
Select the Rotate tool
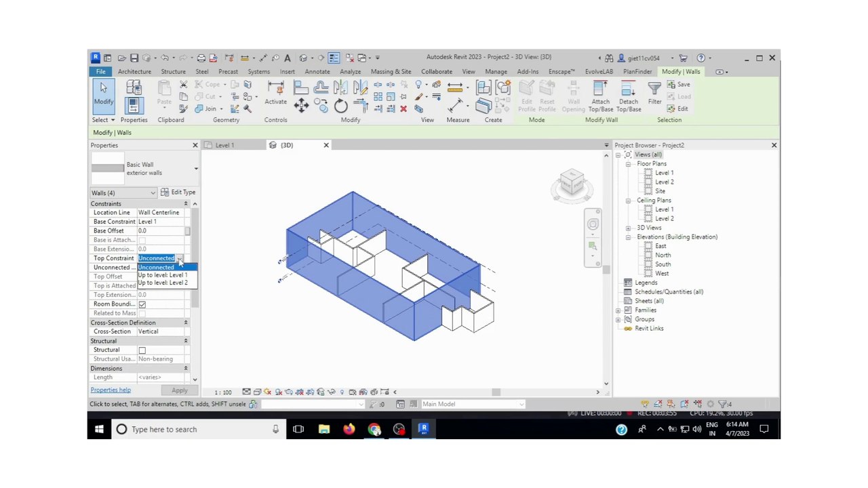click(x=340, y=106)
